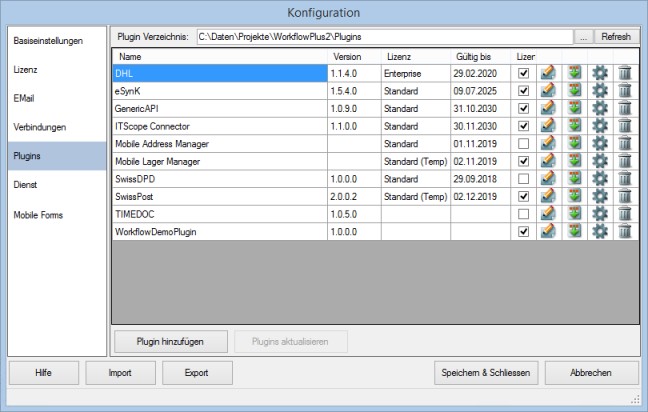Viewport: 648px width, 412px height.
Task: Open the EMail settings section
Action: 57,98
